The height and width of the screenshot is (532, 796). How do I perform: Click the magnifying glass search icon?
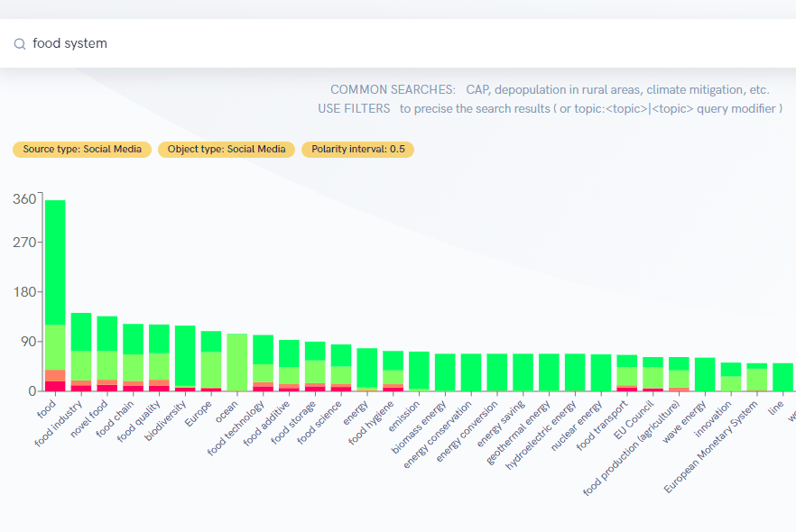(x=19, y=43)
